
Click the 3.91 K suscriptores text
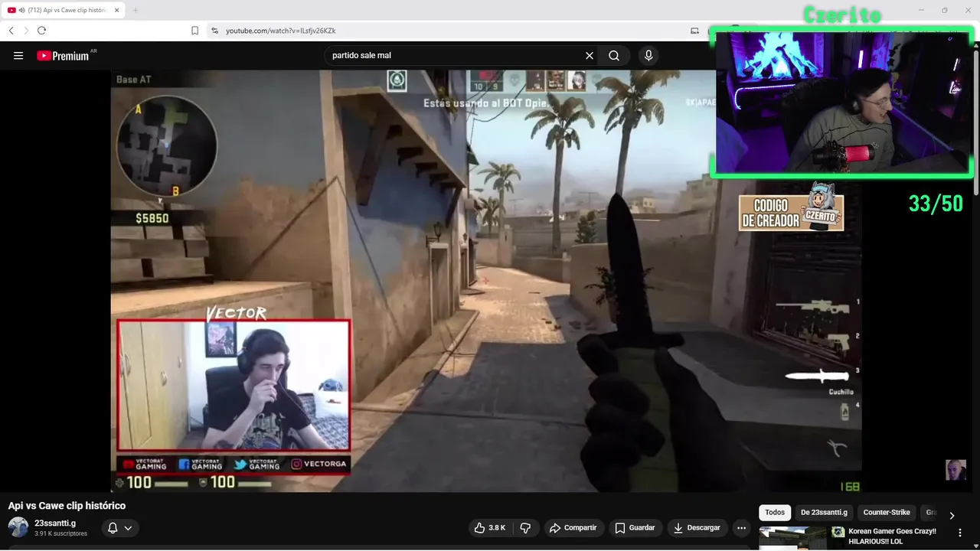click(x=60, y=533)
